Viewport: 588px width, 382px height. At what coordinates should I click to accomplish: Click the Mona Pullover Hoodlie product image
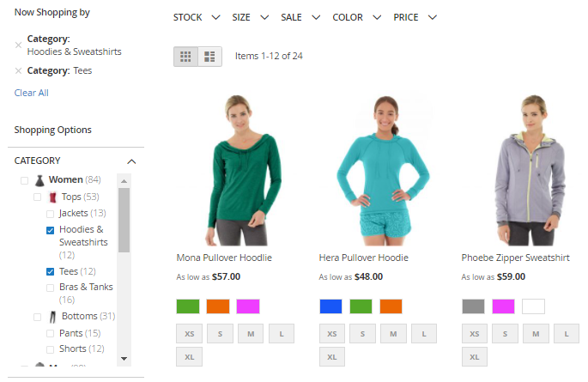243,171
